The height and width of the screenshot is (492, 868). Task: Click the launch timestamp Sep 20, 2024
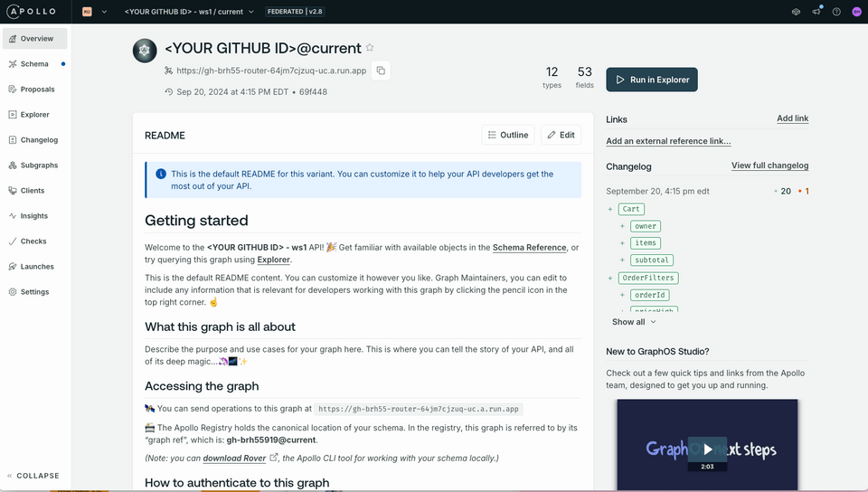(232, 92)
